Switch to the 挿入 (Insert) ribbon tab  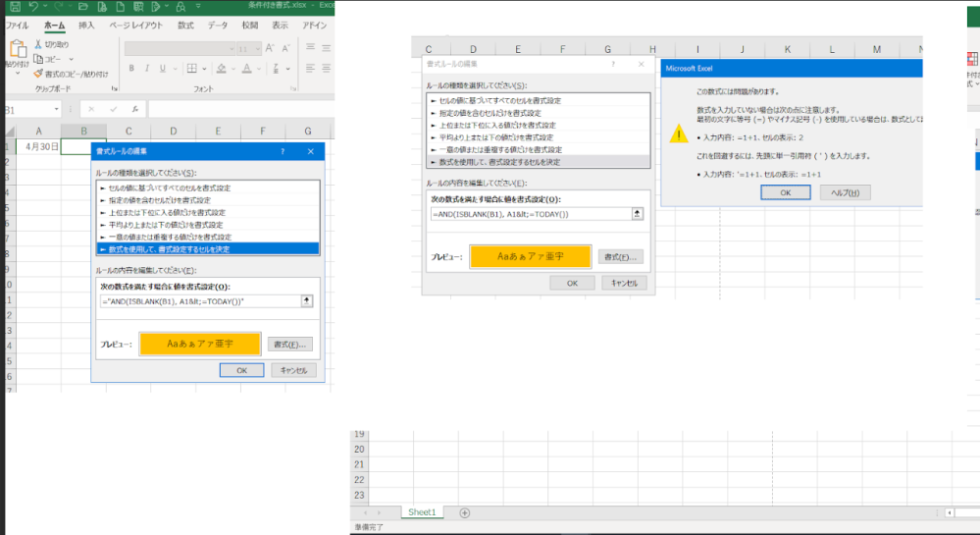(86, 25)
